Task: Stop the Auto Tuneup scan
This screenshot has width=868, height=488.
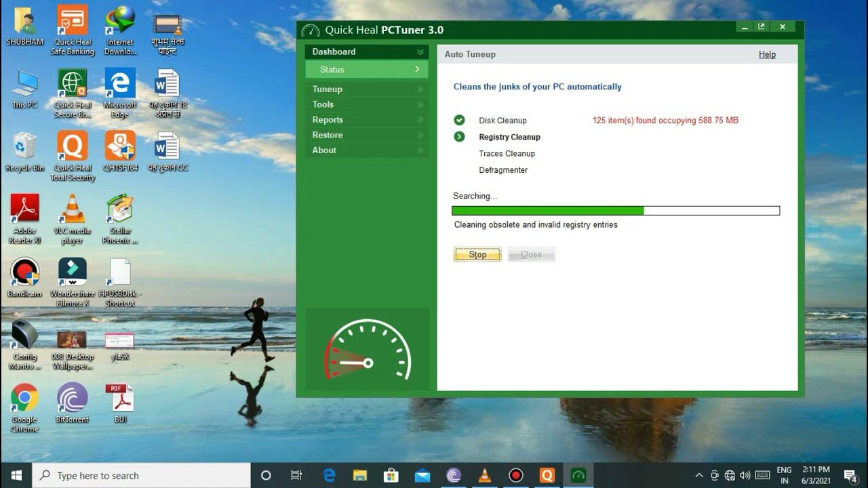Action: [477, 254]
